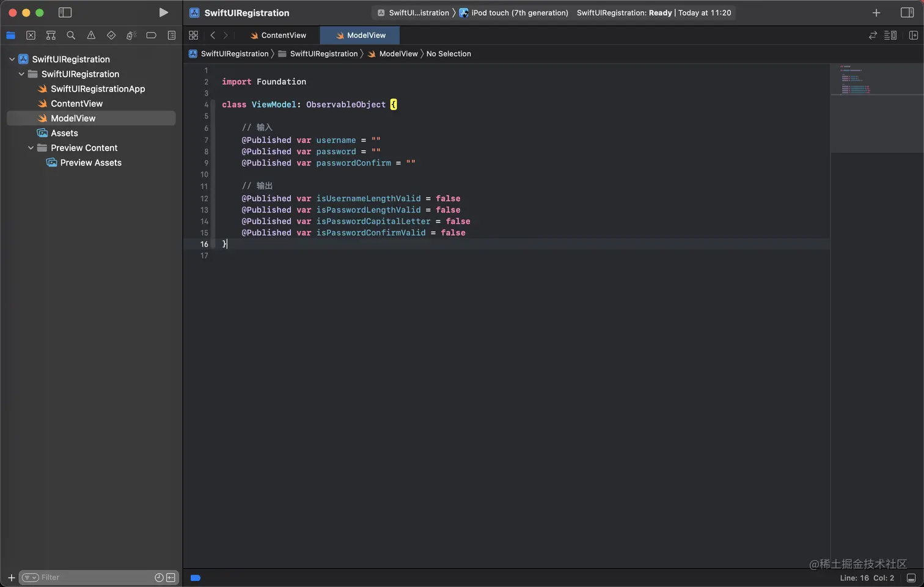Click the highlighted opening brace
Viewport: 924px width, 587px height.
394,105
